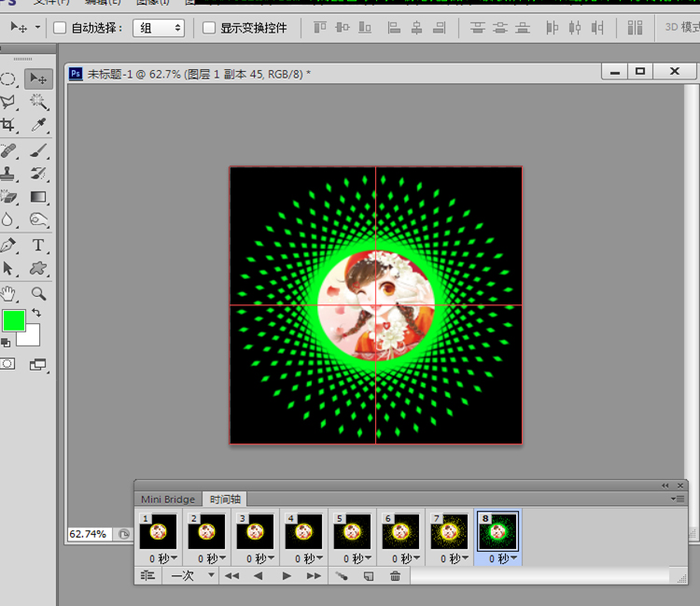Duplicate the selected animation frame
Image resolution: width=700 pixels, height=606 pixels.
pos(369,575)
